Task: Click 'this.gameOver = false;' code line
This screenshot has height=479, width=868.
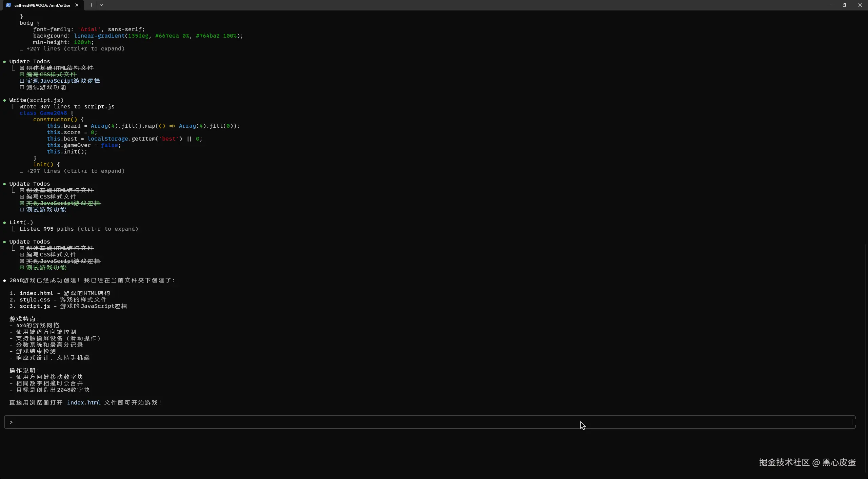Action: (x=84, y=145)
